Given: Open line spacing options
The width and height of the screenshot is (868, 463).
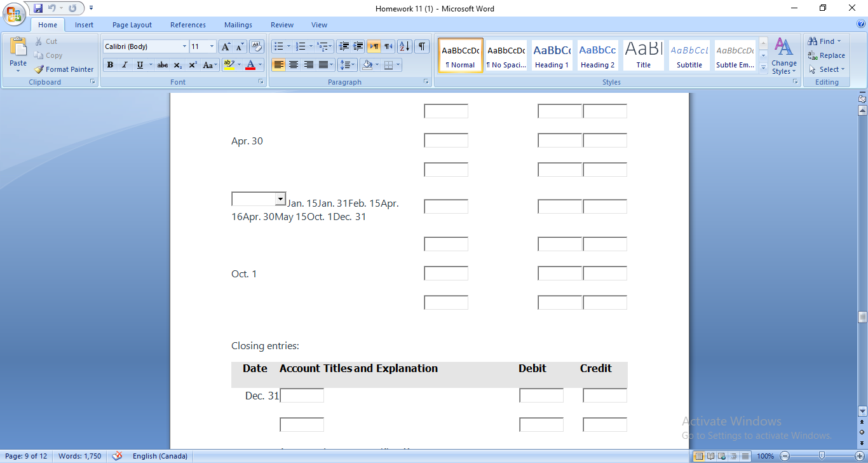Looking at the screenshot, I should 347,65.
